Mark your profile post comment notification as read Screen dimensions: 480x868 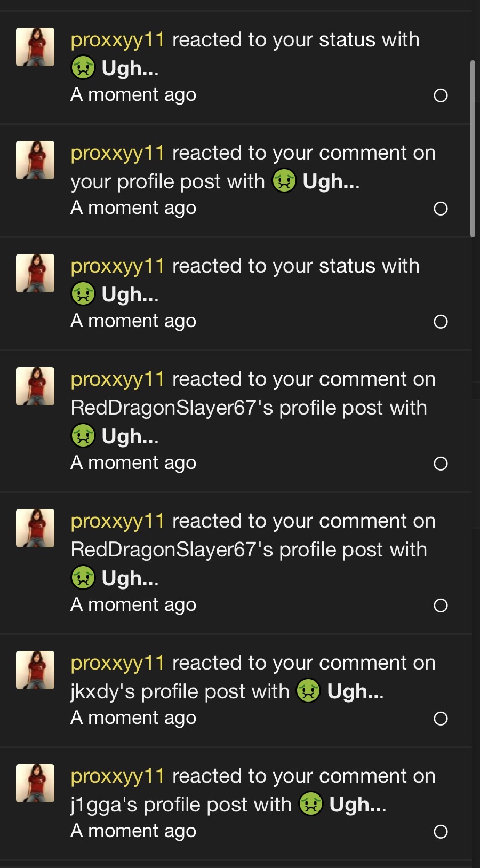point(441,209)
